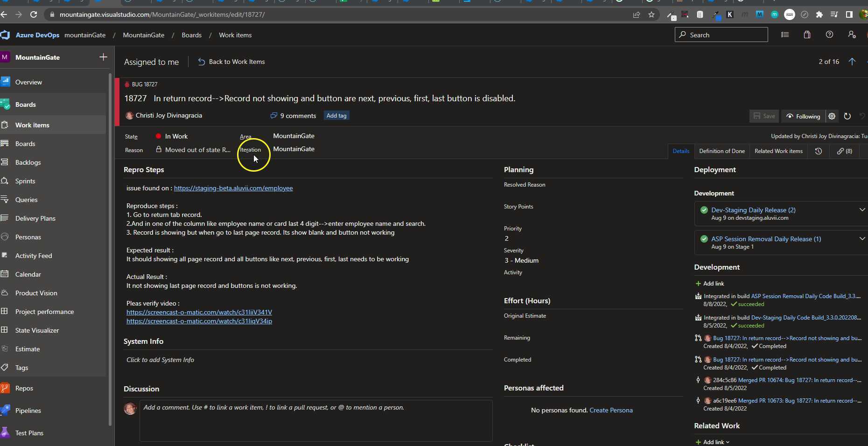
Task: Click the Create Persona link
Action: click(x=611, y=410)
